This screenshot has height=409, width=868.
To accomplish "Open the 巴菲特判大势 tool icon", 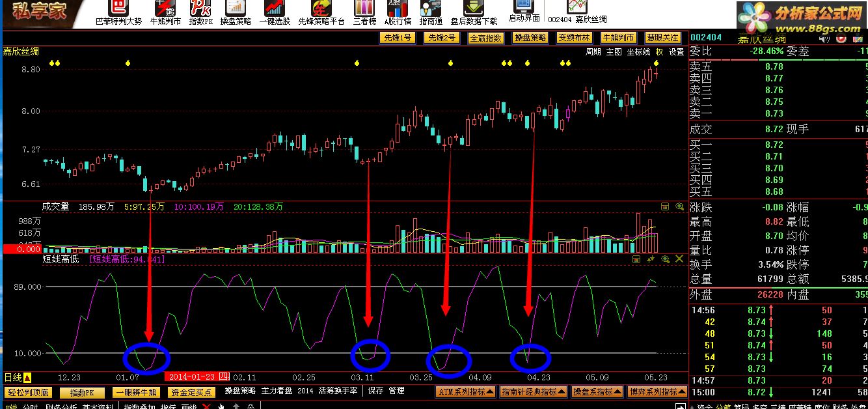I will [118, 8].
